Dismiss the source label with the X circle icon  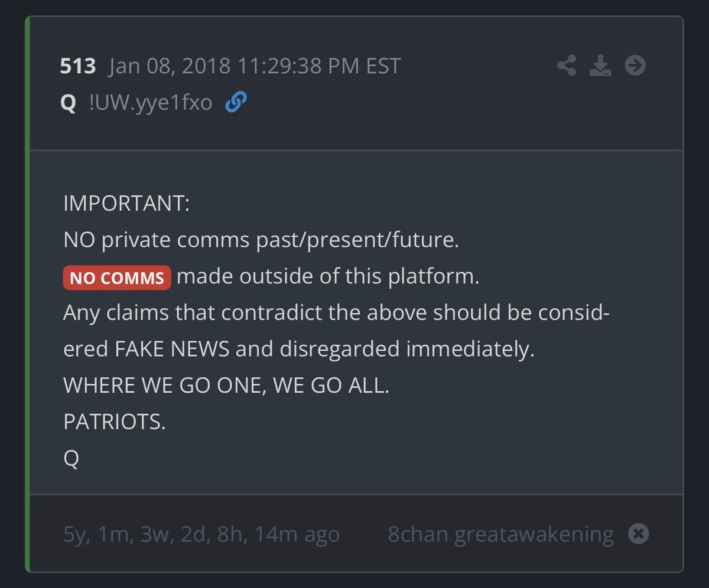[638, 534]
